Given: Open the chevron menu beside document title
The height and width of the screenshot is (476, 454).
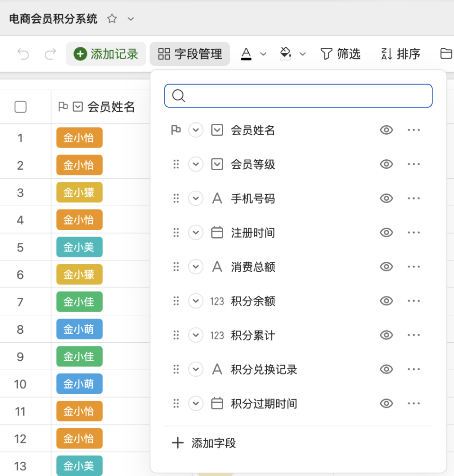Looking at the screenshot, I should click(x=130, y=19).
